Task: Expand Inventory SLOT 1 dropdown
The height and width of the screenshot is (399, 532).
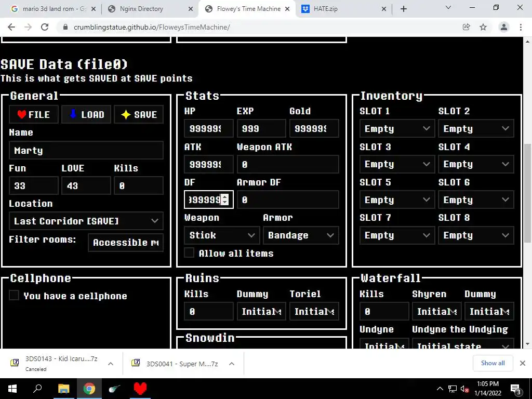Action: pyautogui.click(x=397, y=129)
